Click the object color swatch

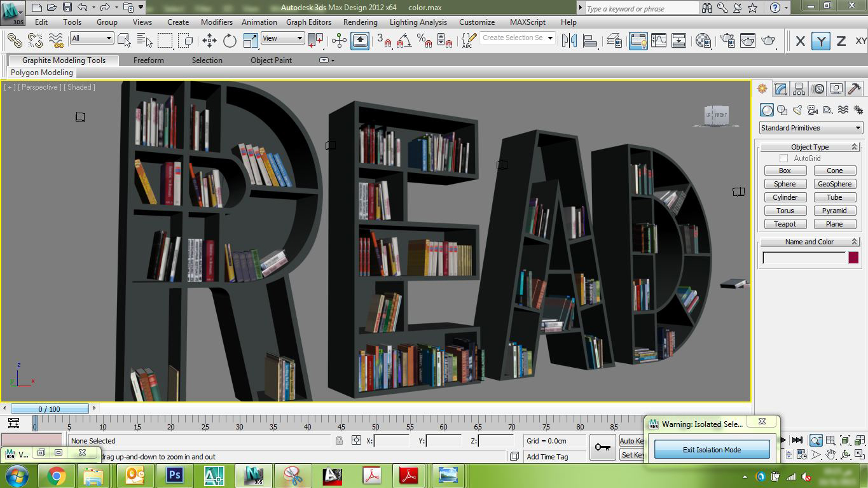pyautogui.click(x=853, y=258)
